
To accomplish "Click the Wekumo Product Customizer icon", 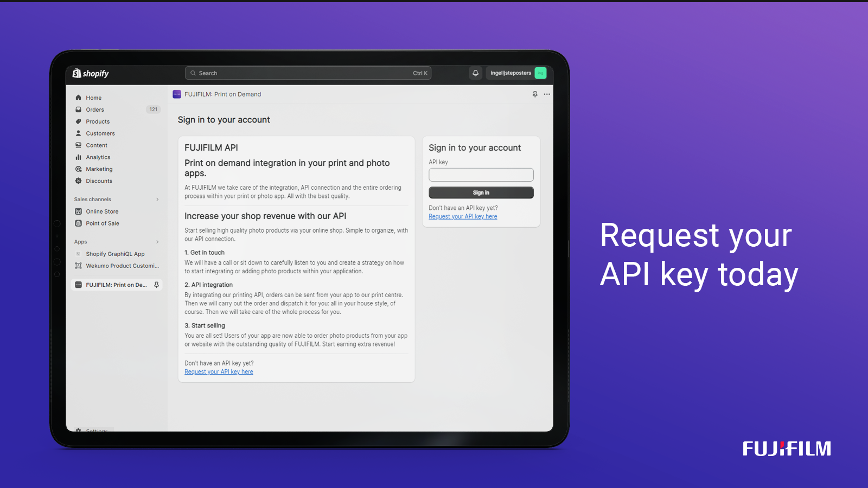I will pyautogui.click(x=79, y=266).
